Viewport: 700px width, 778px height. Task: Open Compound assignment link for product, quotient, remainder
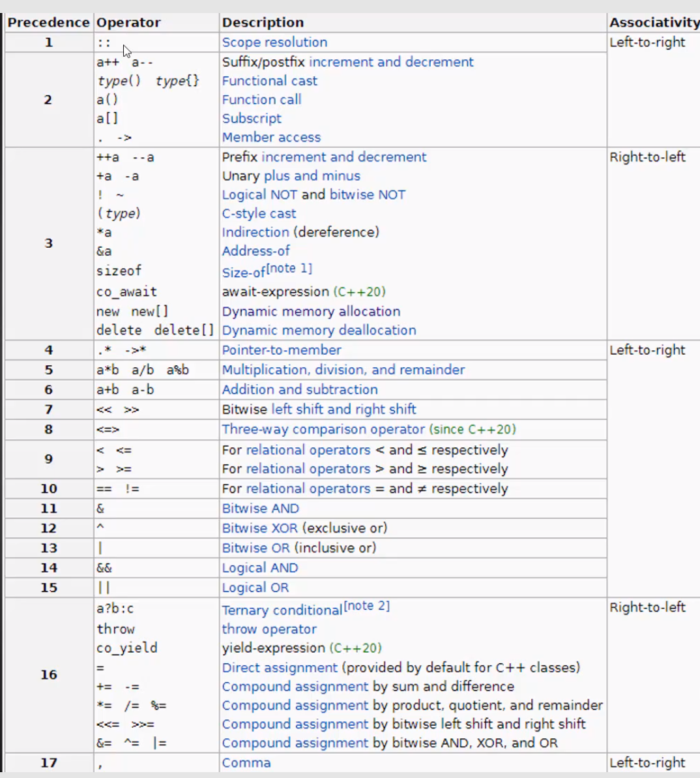295,706
